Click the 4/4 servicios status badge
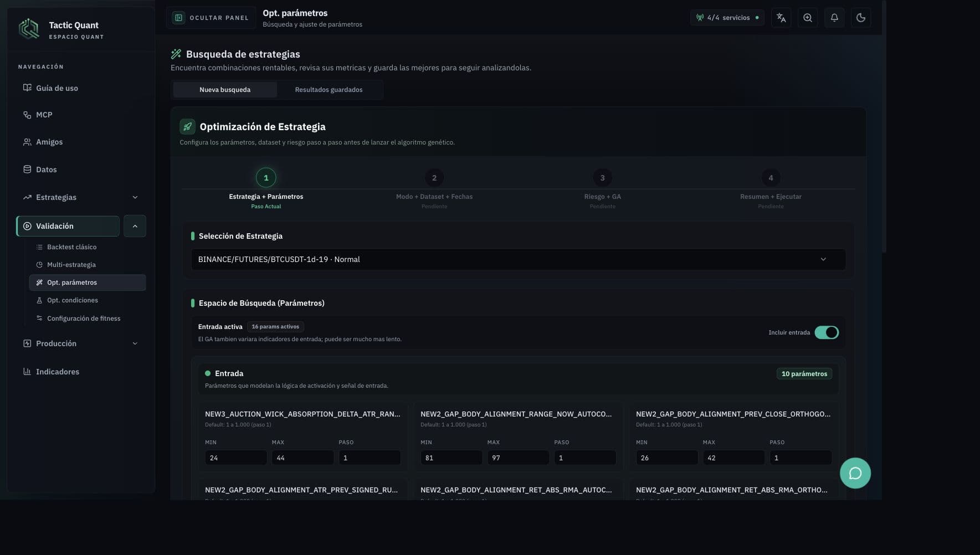This screenshot has height=555, width=980. pos(727,18)
